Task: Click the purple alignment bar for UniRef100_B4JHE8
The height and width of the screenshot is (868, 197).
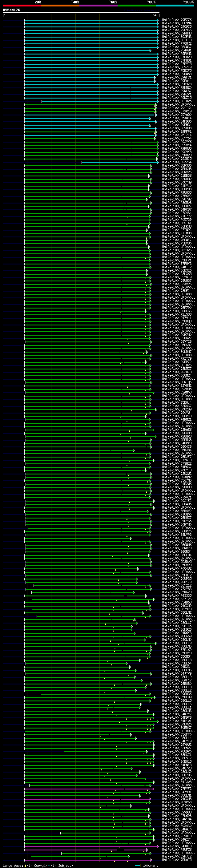Action: [x=91, y=847]
